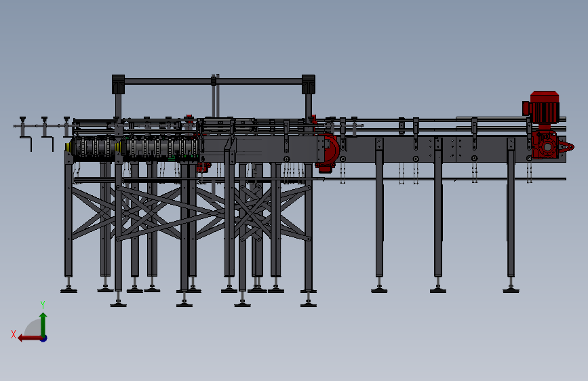Image resolution: width=588 pixels, height=381 pixels.
Task: Click the green Y label on the triad
Action: point(43,305)
